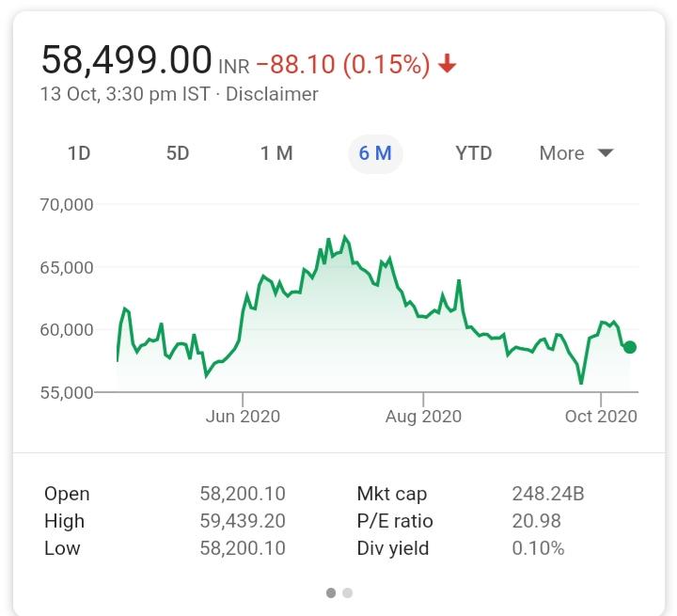The image size is (677, 616).
Task: Select the first dark pagination dot
Action: click(x=331, y=592)
